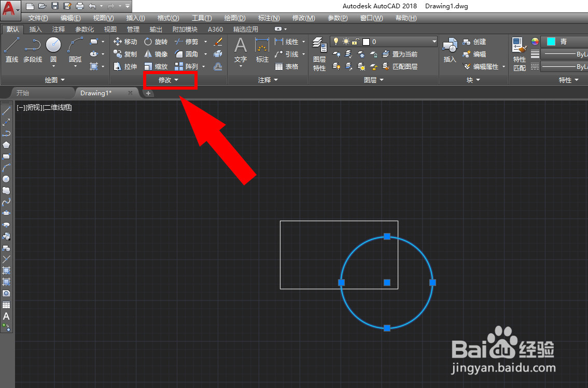
Task: Click the Fillet (圆角) tool
Action: (186, 54)
